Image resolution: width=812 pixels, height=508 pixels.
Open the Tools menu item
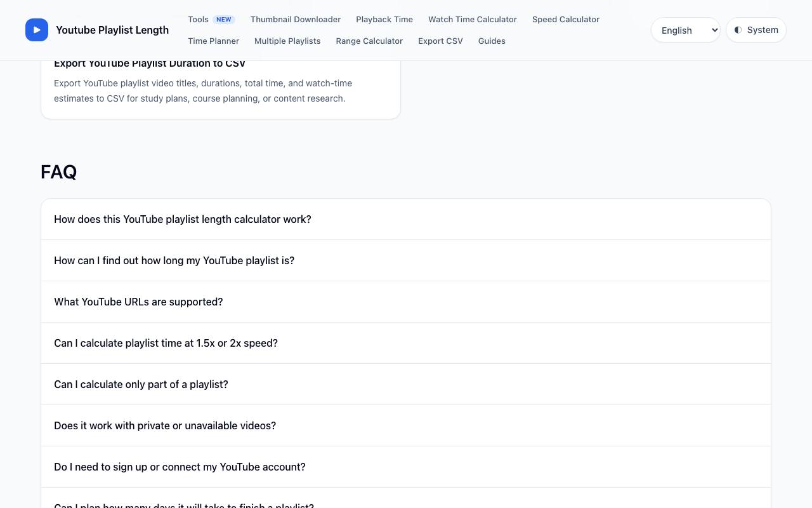[211, 19]
